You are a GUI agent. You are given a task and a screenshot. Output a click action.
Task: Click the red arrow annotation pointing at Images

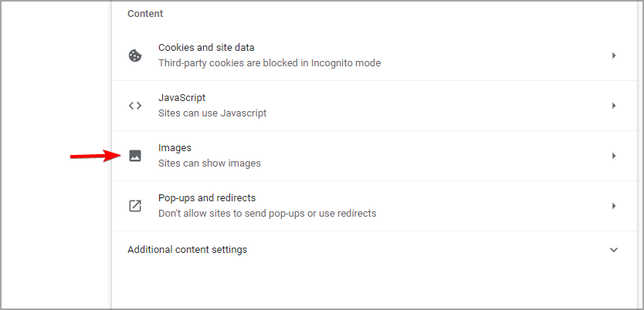[95, 156]
